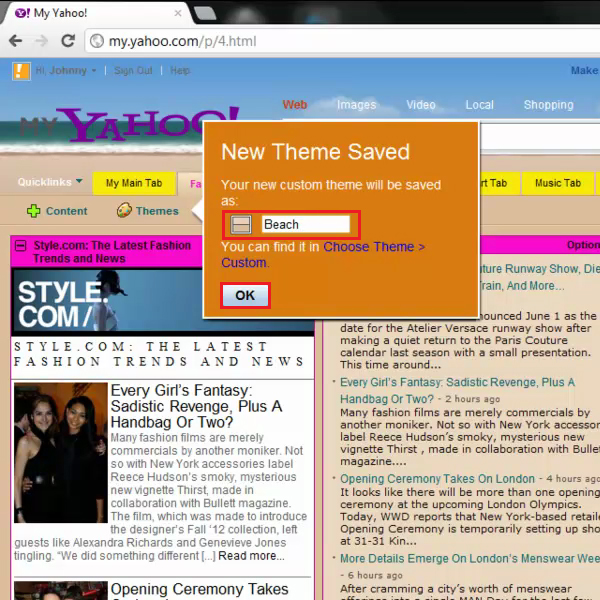
Task: Open Opening Ceremony Takes On London link
Action: [x=437, y=479]
